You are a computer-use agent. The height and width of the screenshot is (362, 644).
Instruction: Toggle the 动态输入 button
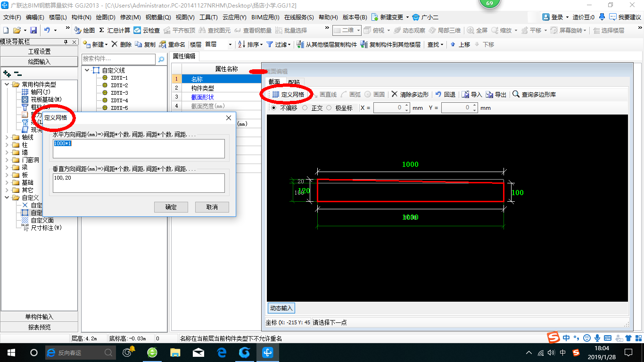[281, 308]
